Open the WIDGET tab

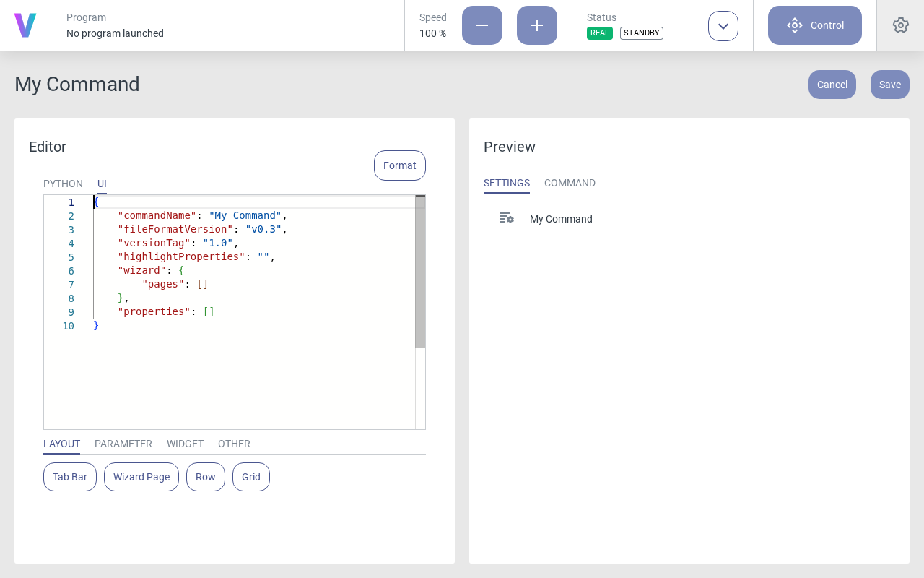[x=185, y=444]
